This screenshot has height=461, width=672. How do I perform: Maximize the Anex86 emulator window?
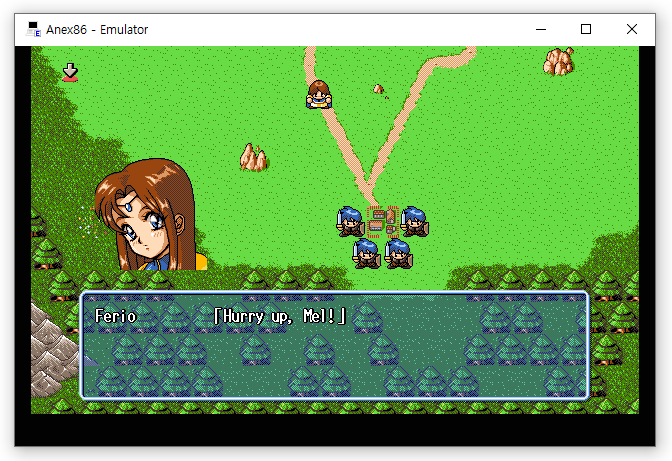point(586,29)
